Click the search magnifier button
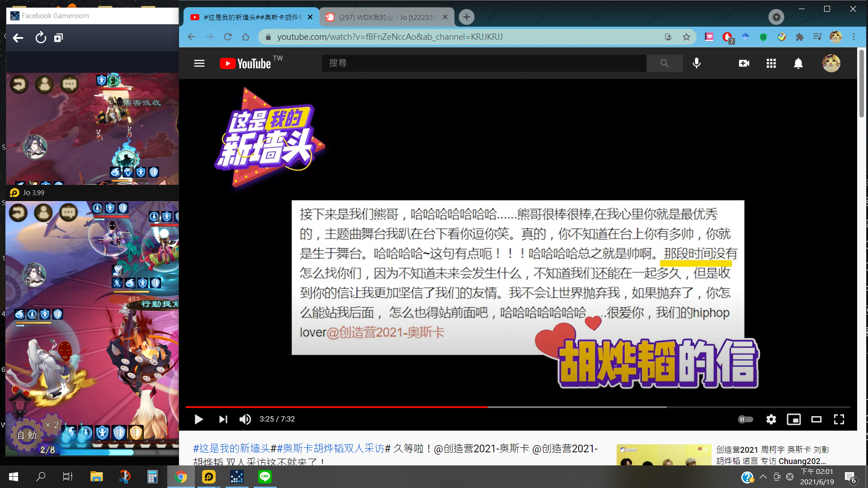 [664, 63]
